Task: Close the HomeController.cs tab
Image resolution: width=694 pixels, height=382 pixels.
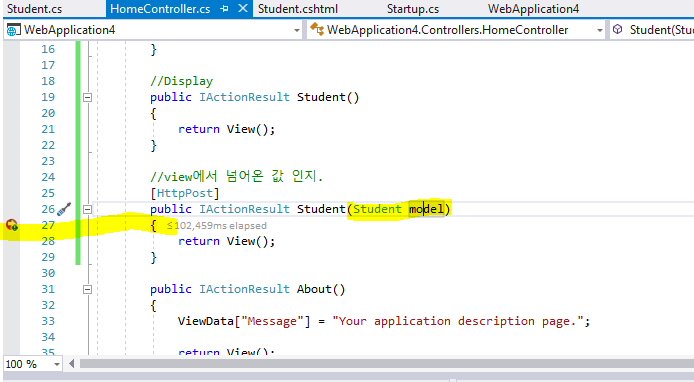Action: click(x=243, y=8)
